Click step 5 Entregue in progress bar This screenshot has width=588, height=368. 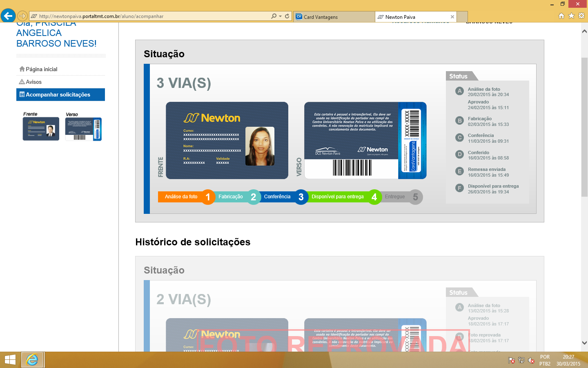click(x=402, y=197)
